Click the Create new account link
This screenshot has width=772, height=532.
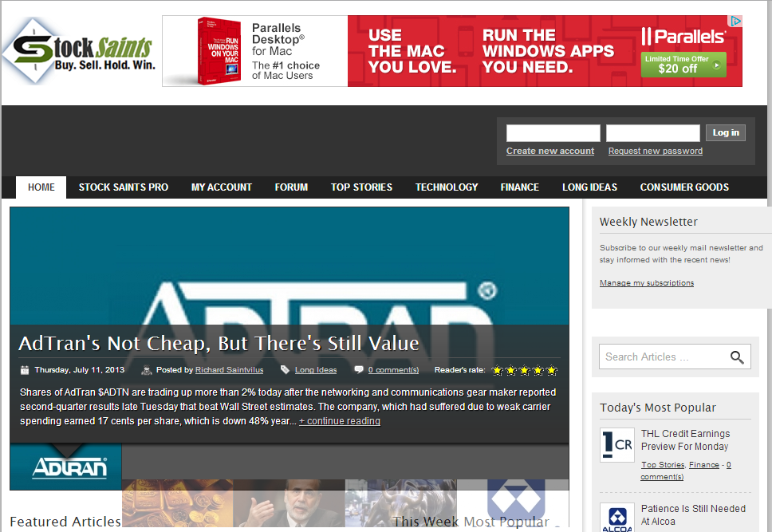coord(550,151)
